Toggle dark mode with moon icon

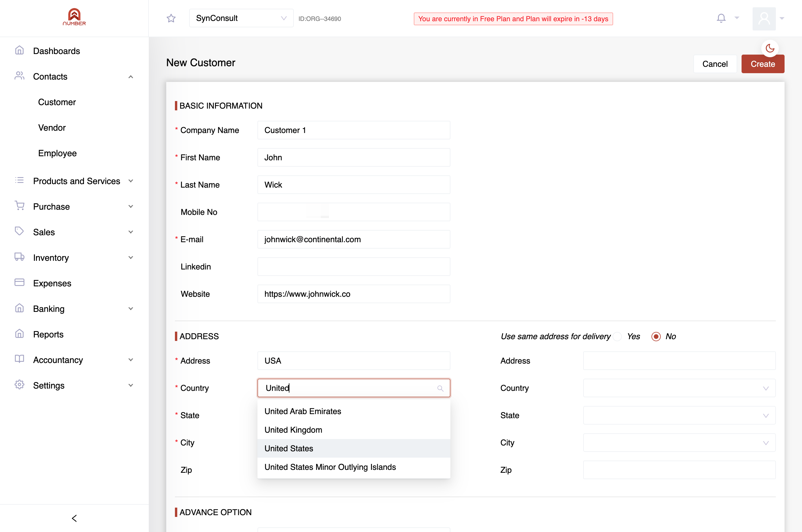pyautogui.click(x=770, y=48)
